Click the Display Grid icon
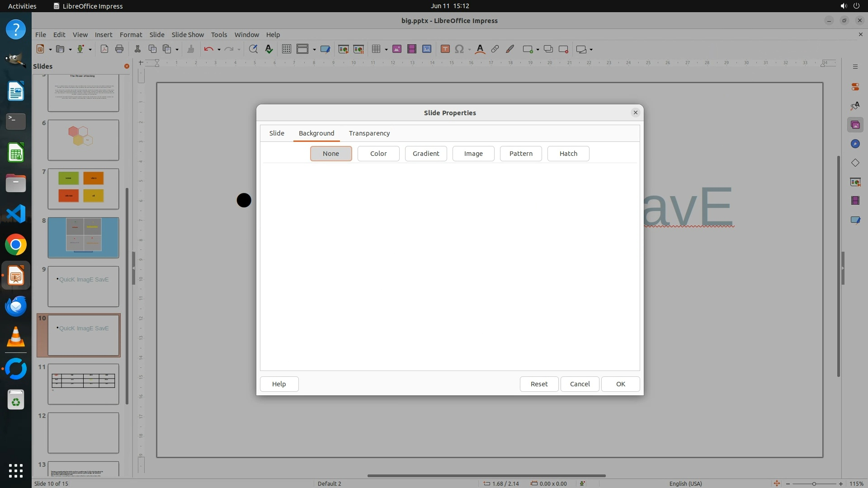The height and width of the screenshot is (488, 868). coord(286,49)
